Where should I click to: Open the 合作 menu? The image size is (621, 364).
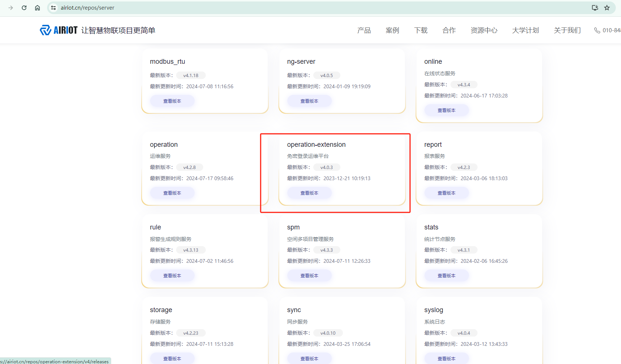click(449, 30)
